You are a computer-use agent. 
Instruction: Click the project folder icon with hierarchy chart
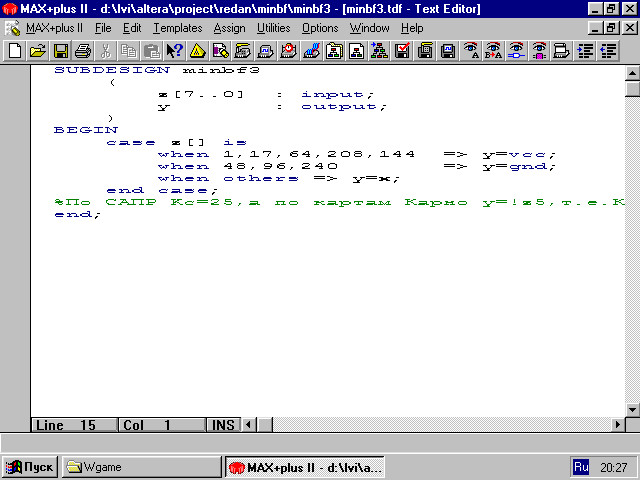(334, 51)
